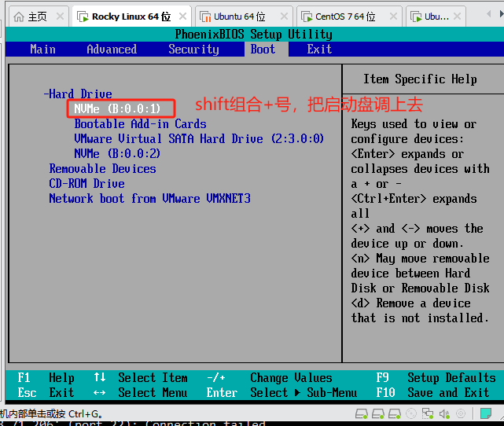Screen dimensions: 504x426
Task: Open the Main BIOS menu
Action: [x=42, y=50]
